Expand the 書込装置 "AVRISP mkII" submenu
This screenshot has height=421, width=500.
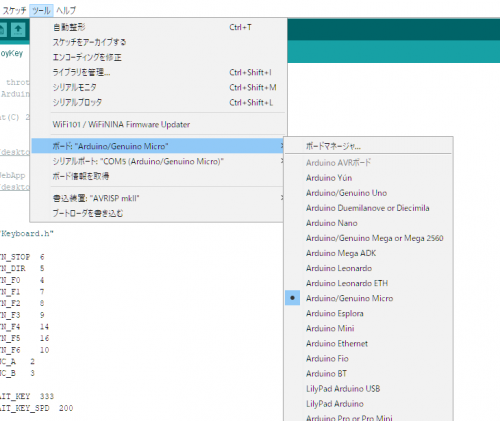tap(158, 198)
